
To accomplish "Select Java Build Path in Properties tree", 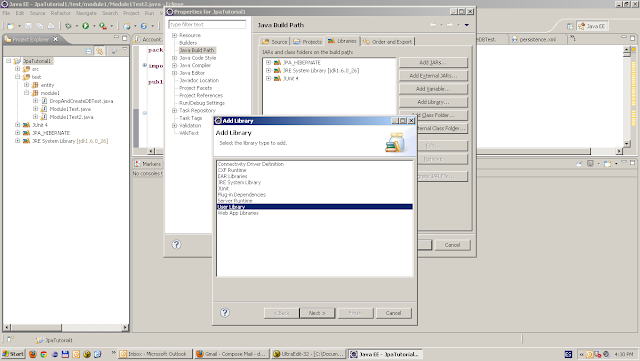I will point(196,50).
